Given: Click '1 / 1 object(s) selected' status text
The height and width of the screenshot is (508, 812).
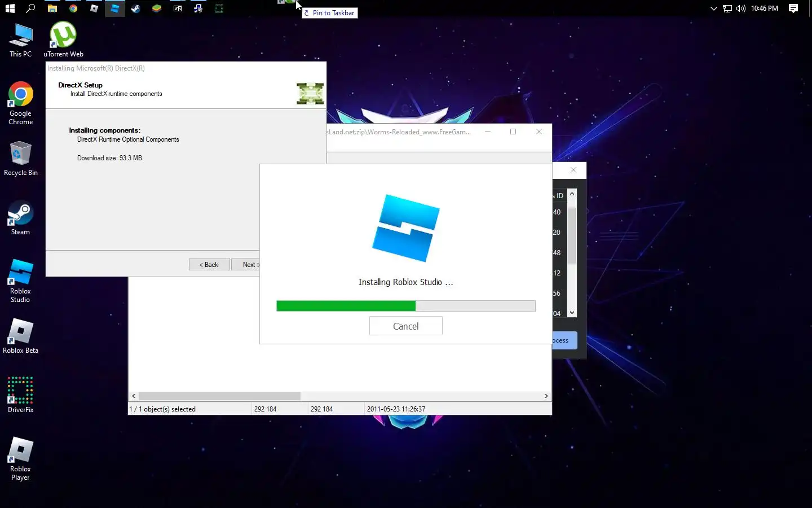Looking at the screenshot, I should [163, 409].
